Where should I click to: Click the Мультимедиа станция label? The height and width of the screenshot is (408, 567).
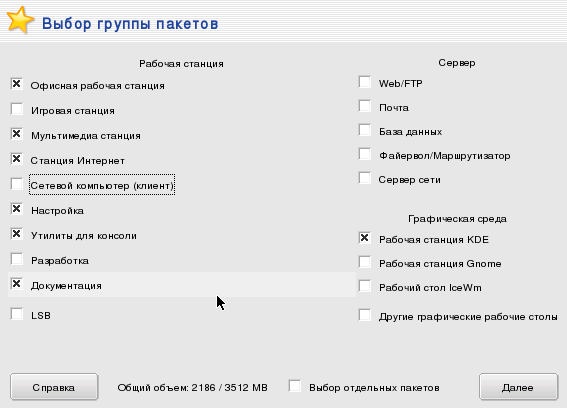pos(86,136)
